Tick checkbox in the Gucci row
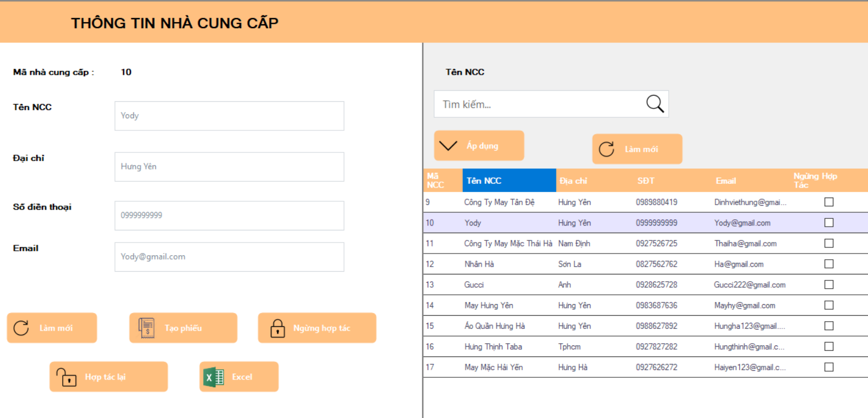The height and width of the screenshot is (418, 868). pos(829,284)
